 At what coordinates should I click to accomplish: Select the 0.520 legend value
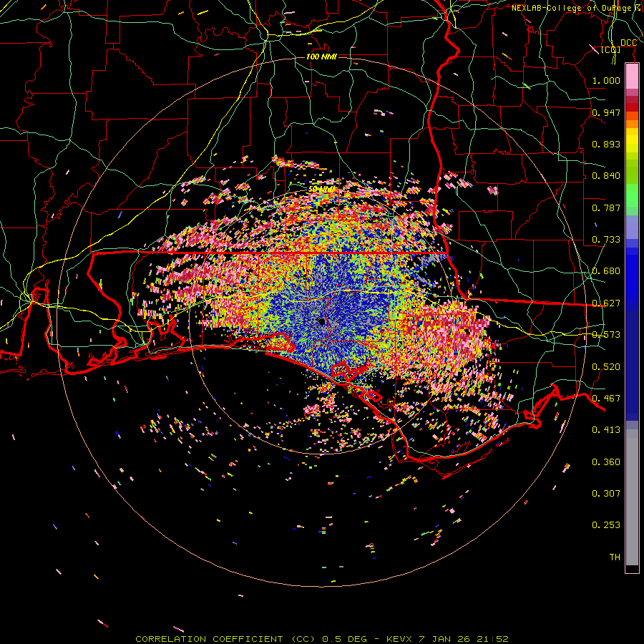tap(606, 367)
